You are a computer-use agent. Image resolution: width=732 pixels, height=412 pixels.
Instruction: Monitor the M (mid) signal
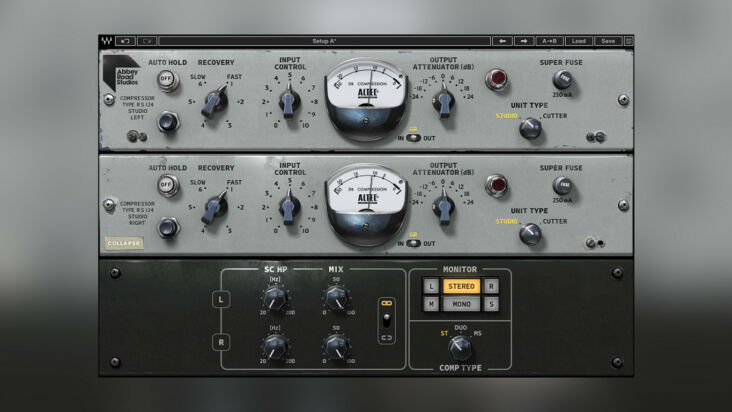[x=430, y=304]
